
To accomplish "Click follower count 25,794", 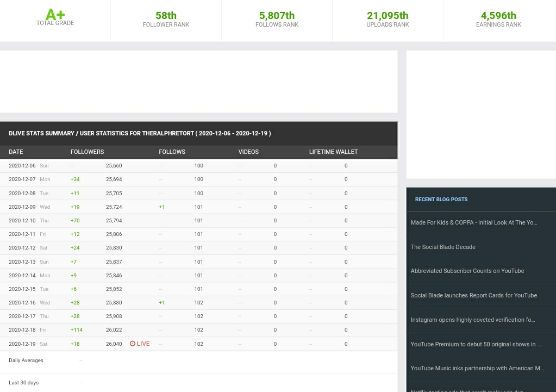I will 114,220.
